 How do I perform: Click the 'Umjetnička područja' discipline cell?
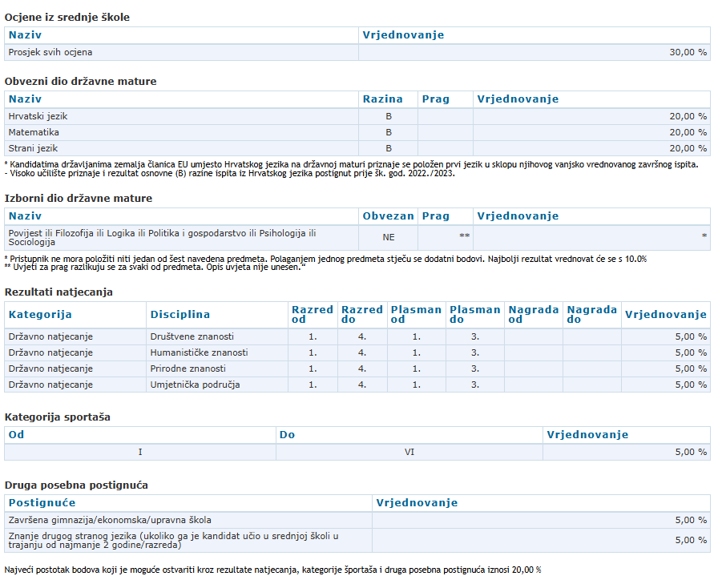(x=195, y=385)
